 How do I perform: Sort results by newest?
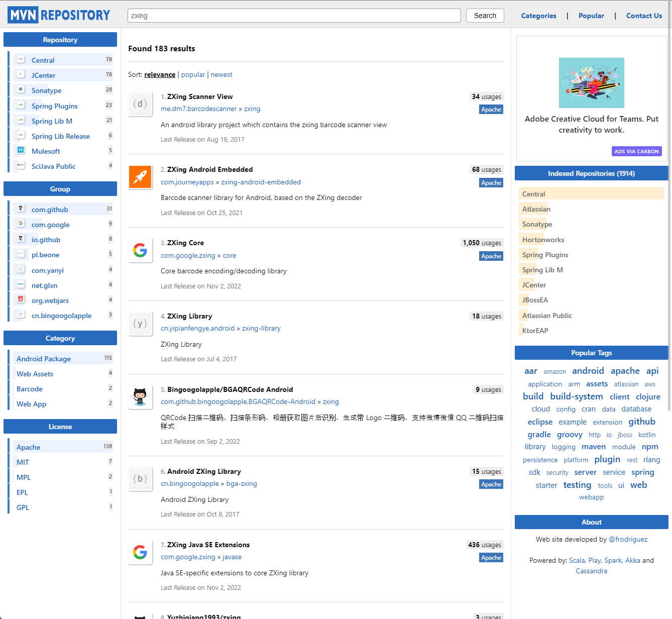(221, 74)
